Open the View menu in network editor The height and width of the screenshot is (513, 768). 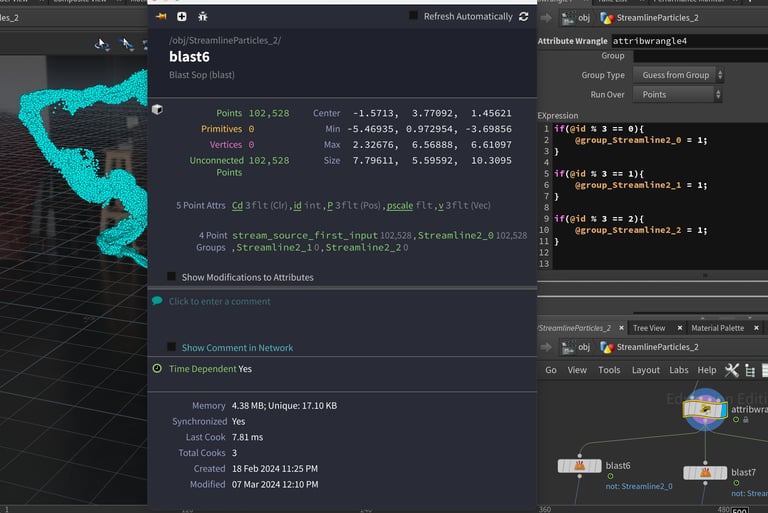pos(577,370)
